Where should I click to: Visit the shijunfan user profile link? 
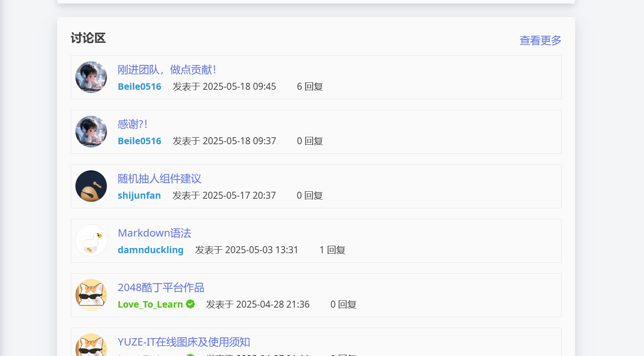[x=139, y=196]
